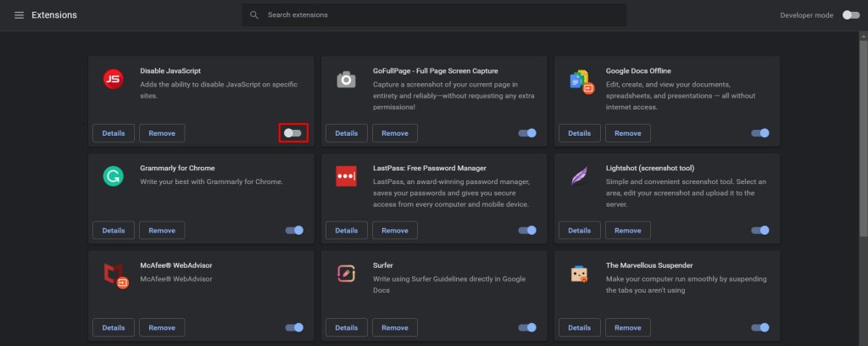Click the Google Docs Offline icon

point(581,81)
